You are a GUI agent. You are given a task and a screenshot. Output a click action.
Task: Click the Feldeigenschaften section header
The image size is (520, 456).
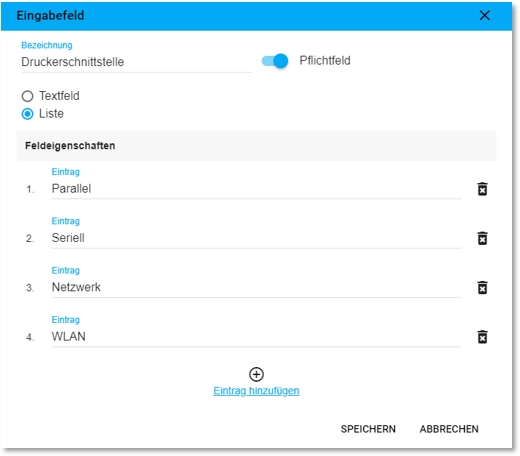click(256, 146)
